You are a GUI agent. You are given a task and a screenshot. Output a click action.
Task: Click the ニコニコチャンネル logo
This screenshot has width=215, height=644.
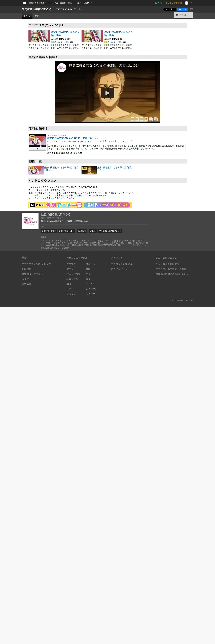pos(64,9)
